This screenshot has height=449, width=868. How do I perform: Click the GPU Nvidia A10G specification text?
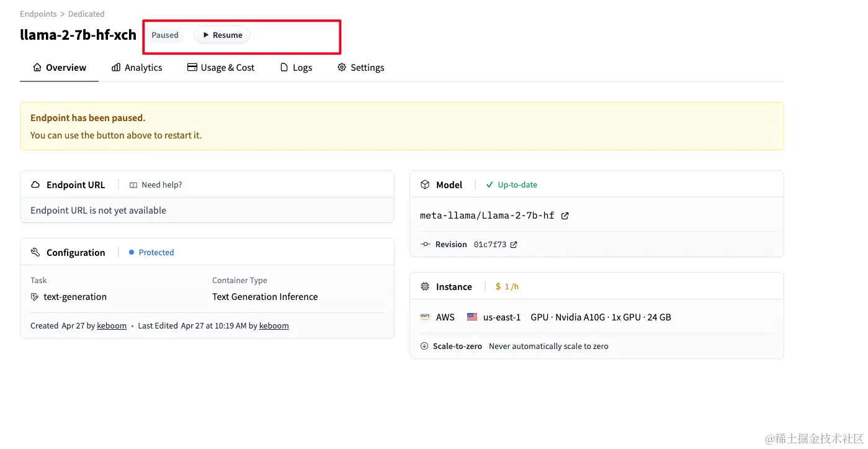click(601, 317)
